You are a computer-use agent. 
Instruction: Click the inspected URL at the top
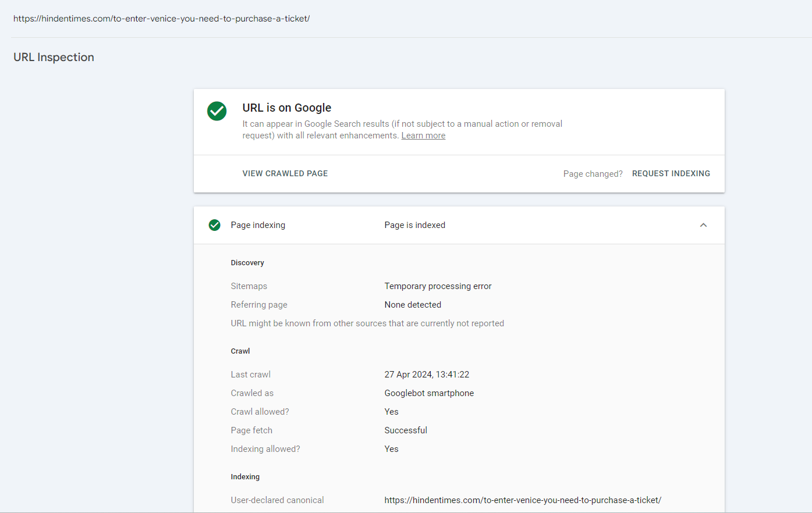(x=161, y=19)
